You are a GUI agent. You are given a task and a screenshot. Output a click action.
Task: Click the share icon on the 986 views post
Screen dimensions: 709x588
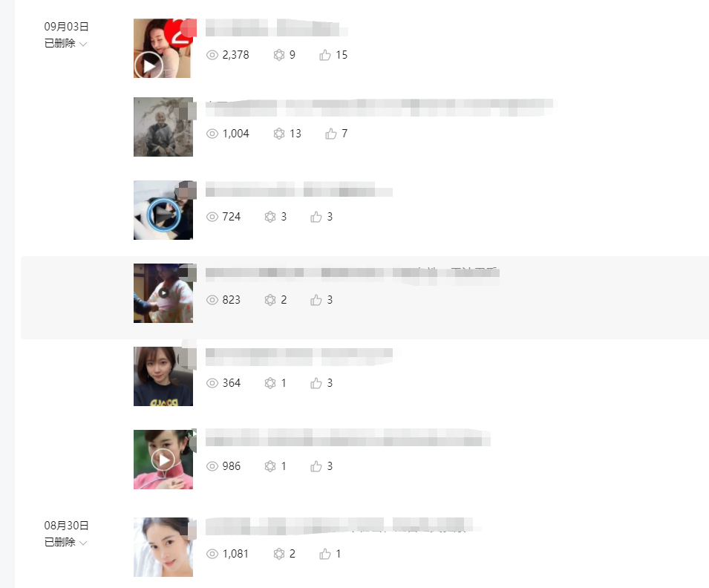270,467
